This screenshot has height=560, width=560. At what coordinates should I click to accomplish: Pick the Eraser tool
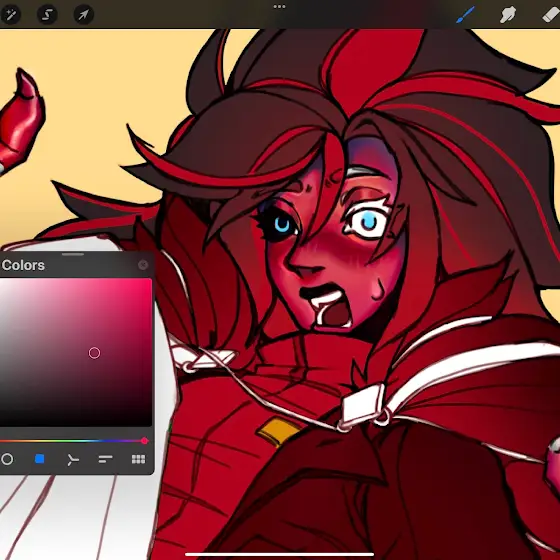tap(551, 15)
